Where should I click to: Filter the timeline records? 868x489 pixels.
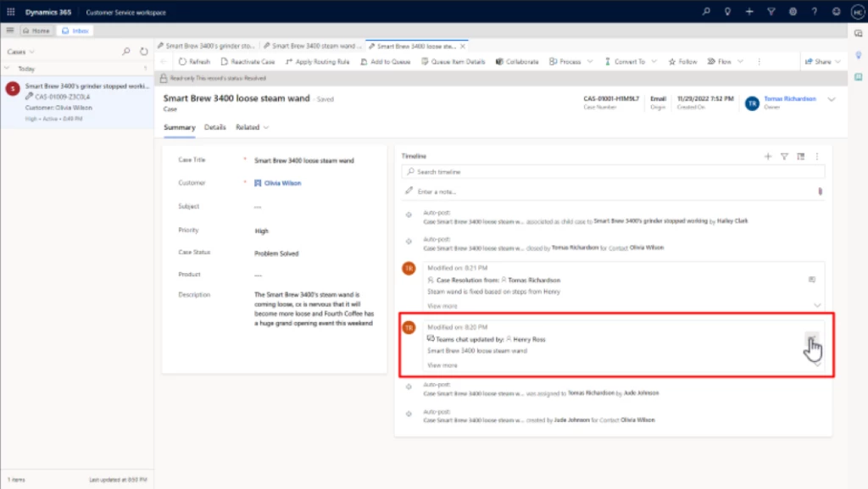point(784,156)
